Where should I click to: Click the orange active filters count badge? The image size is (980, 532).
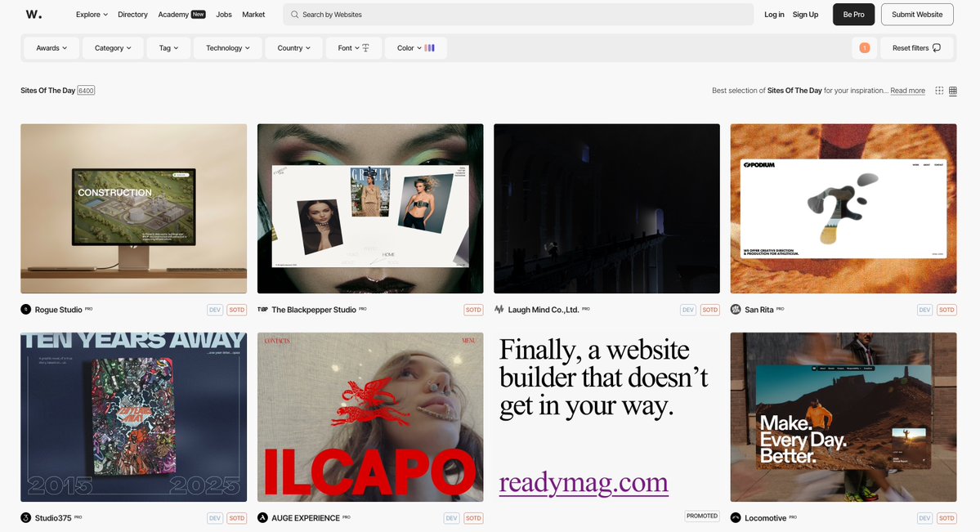865,48
